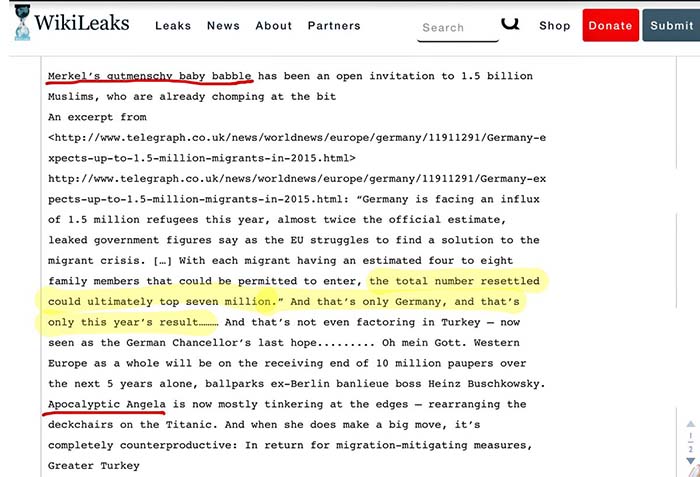
Task: Click highlighted text "could ultimately top seven million"
Action: pos(161,301)
